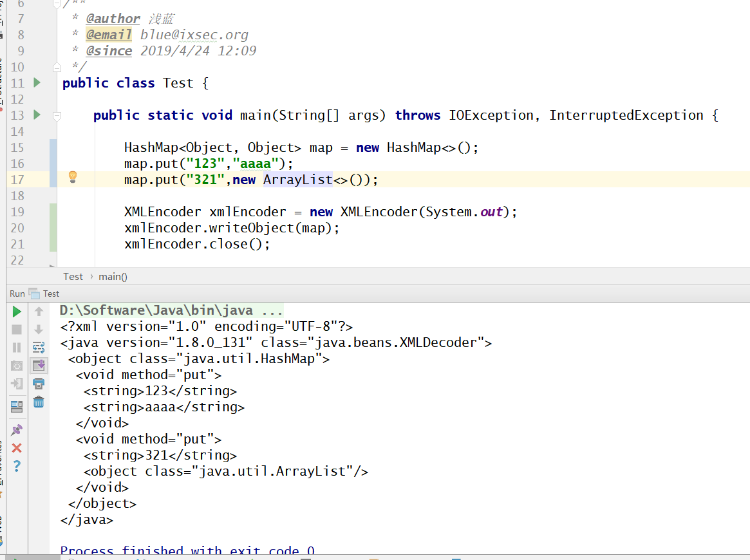Collapse the main method fold marker

coord(57,116)
